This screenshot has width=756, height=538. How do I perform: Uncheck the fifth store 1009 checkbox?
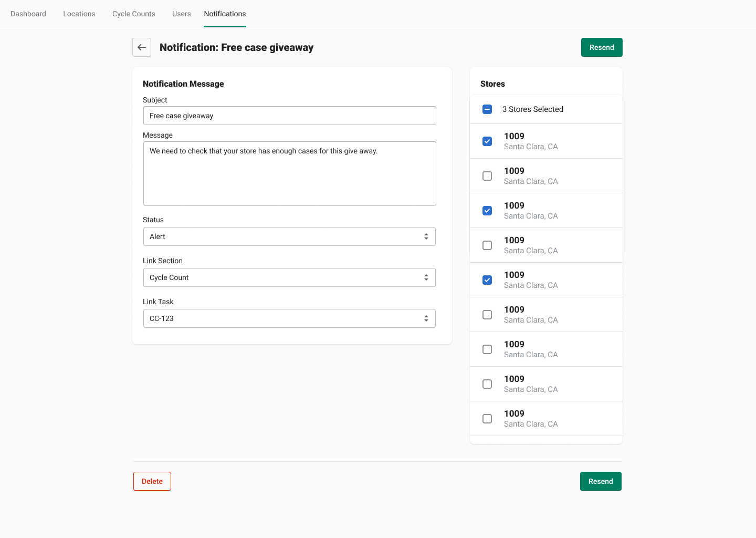[487, 280]
